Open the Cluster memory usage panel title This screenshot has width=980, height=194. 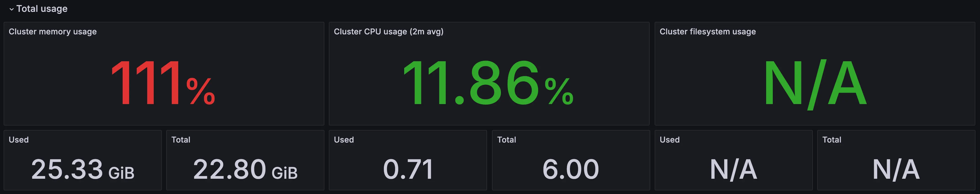52,31
